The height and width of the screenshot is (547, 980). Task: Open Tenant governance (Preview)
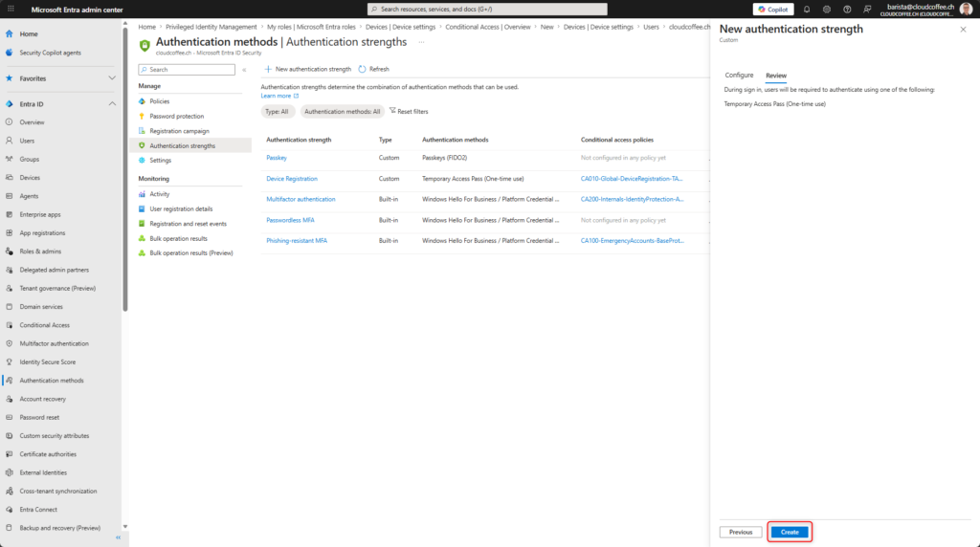(57, 289)
